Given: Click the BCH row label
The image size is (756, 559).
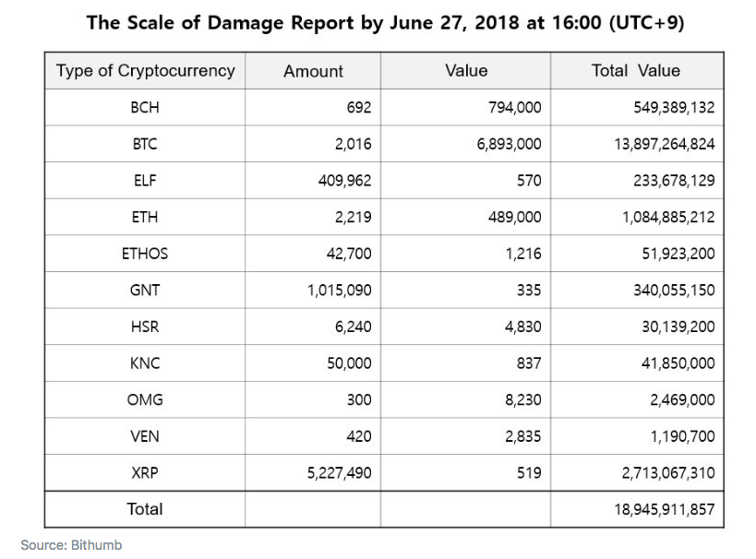Looking at the screenshot, I should point(145,108).
